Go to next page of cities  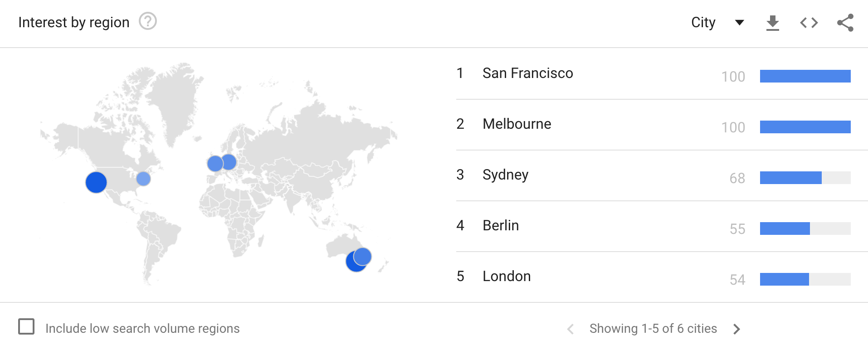(736, 329)
